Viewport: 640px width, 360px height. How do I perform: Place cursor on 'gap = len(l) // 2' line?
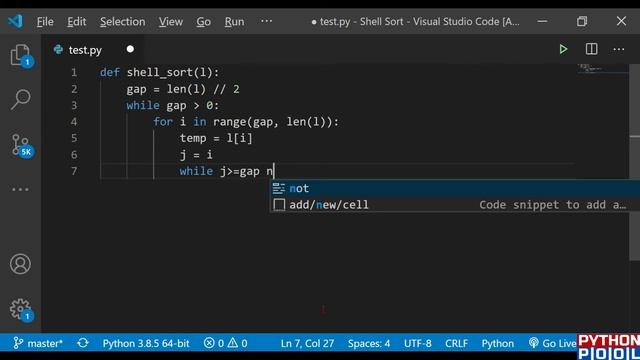pos(183,89)
